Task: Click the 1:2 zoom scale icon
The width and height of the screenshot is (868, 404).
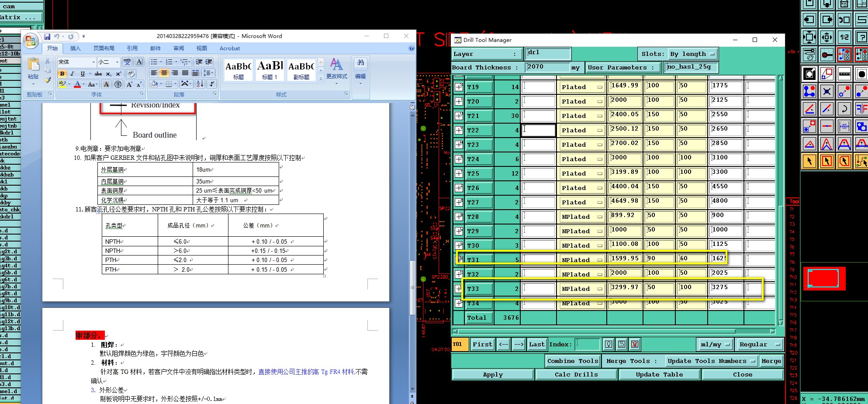Action: tap(844, 37)
